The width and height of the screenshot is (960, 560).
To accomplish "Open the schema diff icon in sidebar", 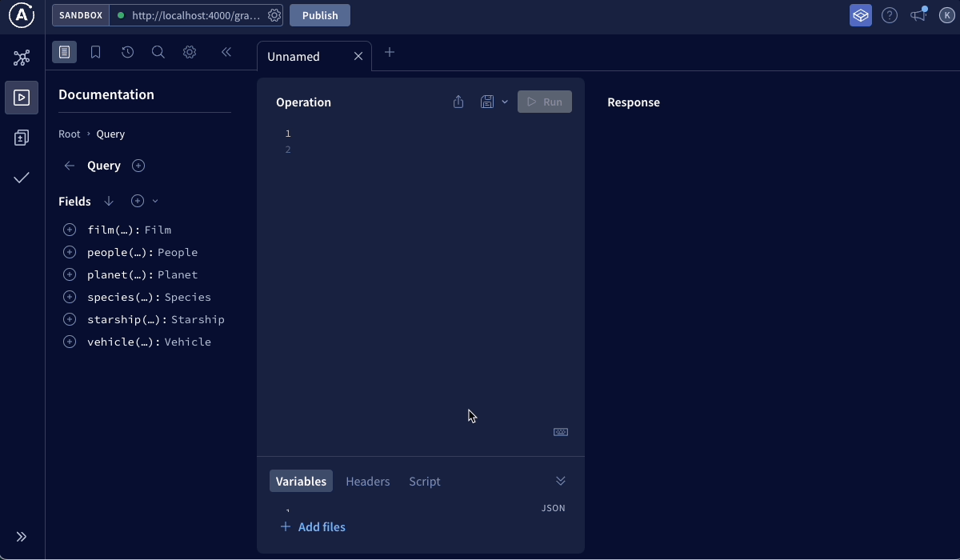I will pos(22,138).
